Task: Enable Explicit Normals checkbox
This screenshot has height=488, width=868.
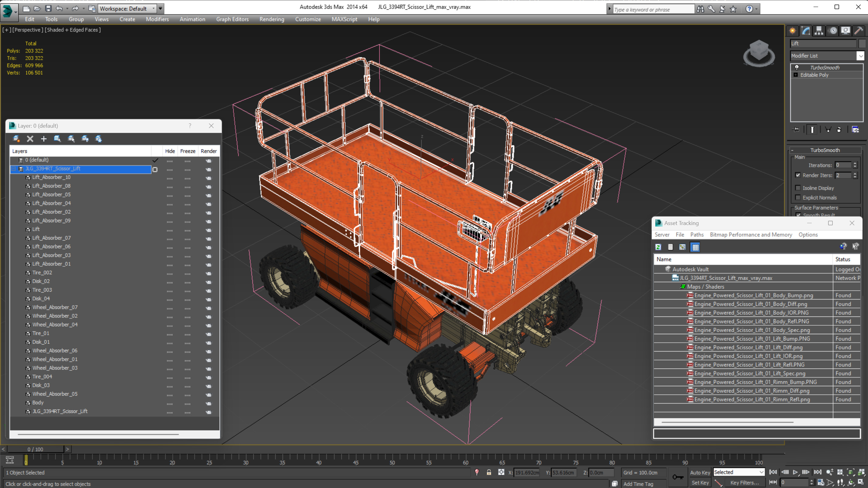Action: tap(798, 197)
